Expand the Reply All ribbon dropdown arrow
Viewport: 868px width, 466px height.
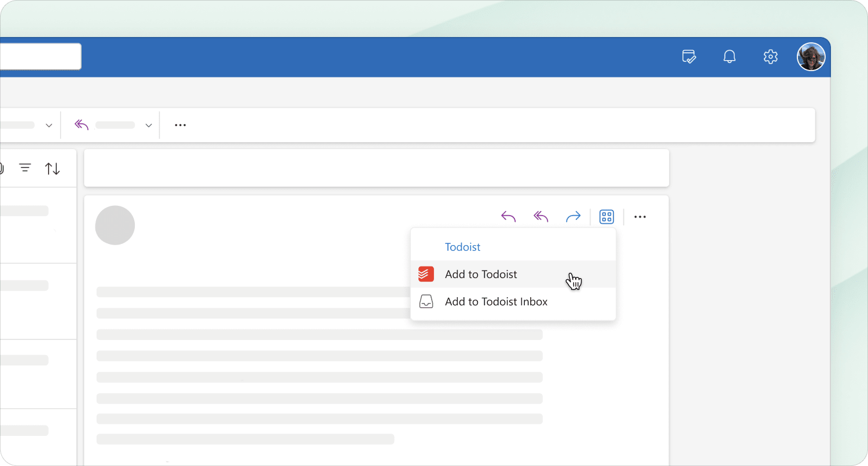click(149, 125)
